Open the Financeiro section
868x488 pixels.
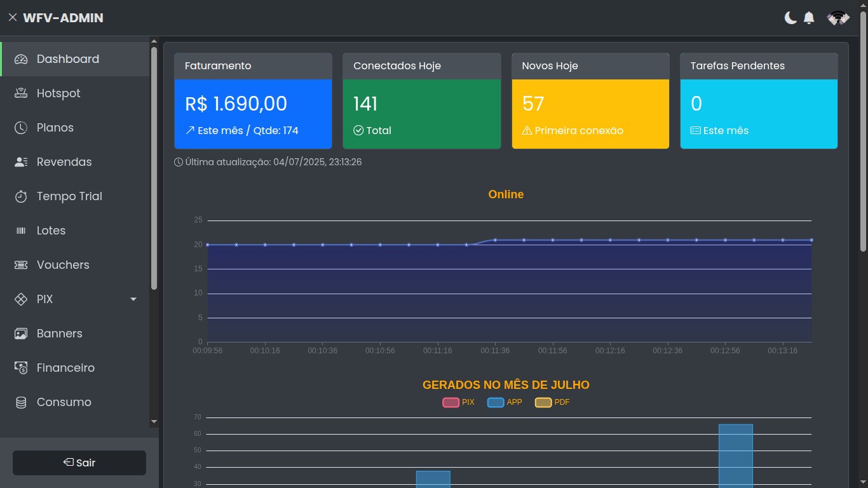click(64, 367)
